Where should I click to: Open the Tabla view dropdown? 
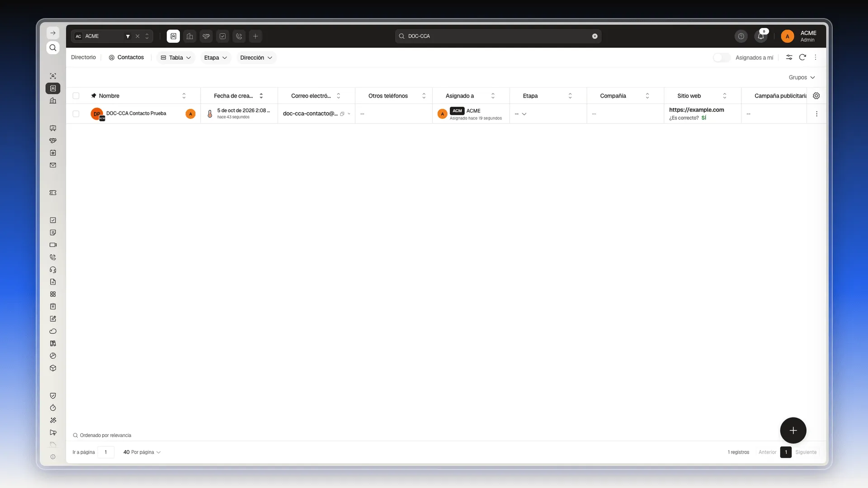[x=176, y=57]
